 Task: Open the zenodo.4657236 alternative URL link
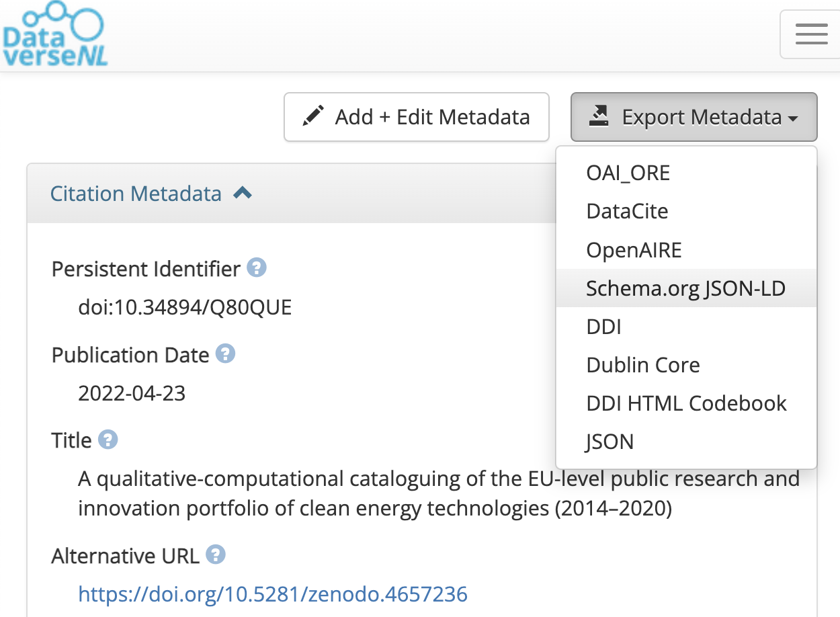click(x=273, y=593)
